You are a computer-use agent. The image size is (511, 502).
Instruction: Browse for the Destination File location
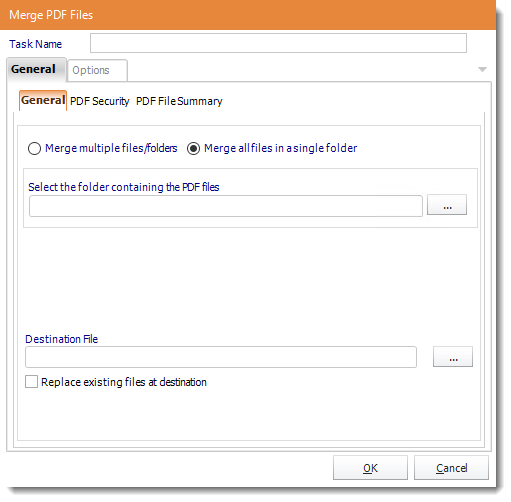click(453, 356)
